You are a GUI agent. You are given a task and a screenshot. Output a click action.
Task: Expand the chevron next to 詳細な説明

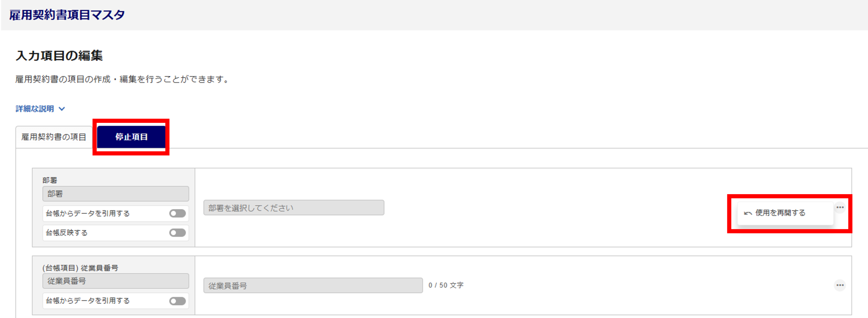click(62, 109)
